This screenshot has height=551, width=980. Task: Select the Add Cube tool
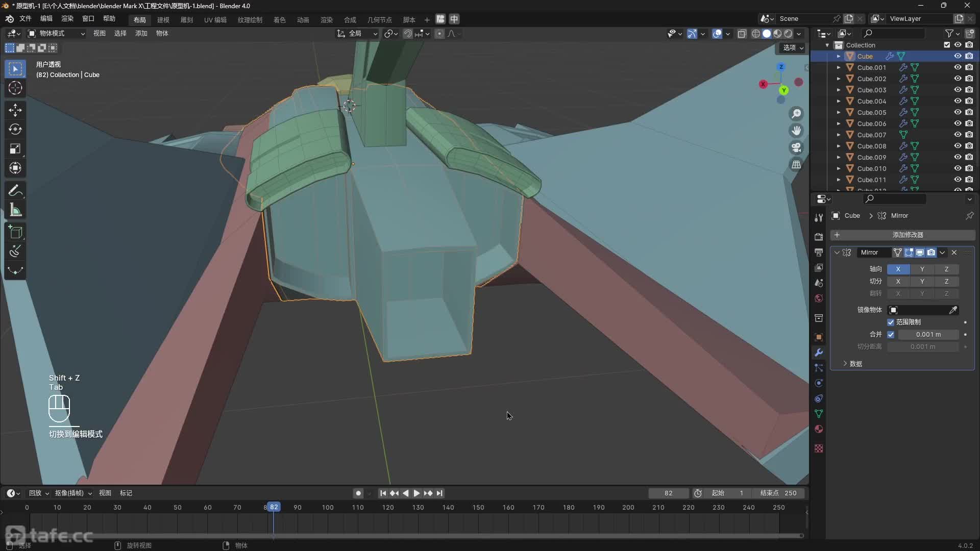coord(15,233)
